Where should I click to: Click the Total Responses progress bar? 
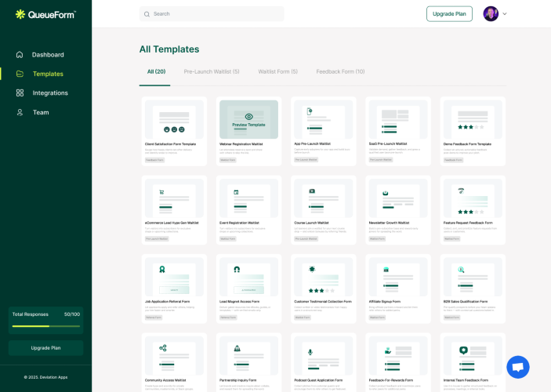tap(46, 326)
